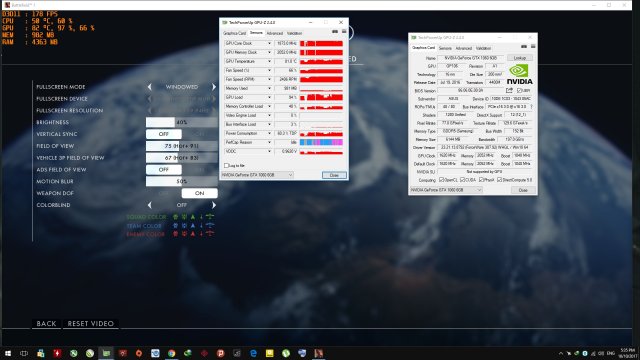Set ADS Field of View to OFF
The width and height of the screenshot is (640, 360).
pos(164,169)
